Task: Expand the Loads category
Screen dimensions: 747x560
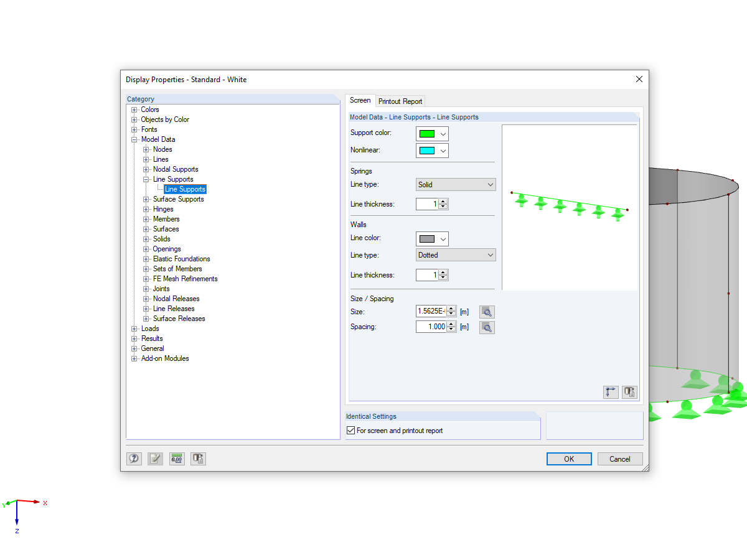Action: point(134,329)
